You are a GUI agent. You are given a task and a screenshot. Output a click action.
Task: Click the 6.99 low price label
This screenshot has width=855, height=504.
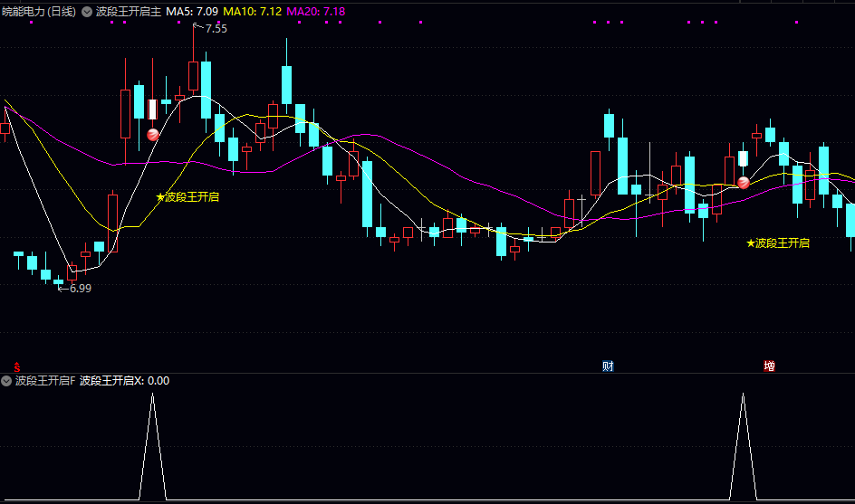click(x=80, y=289)
